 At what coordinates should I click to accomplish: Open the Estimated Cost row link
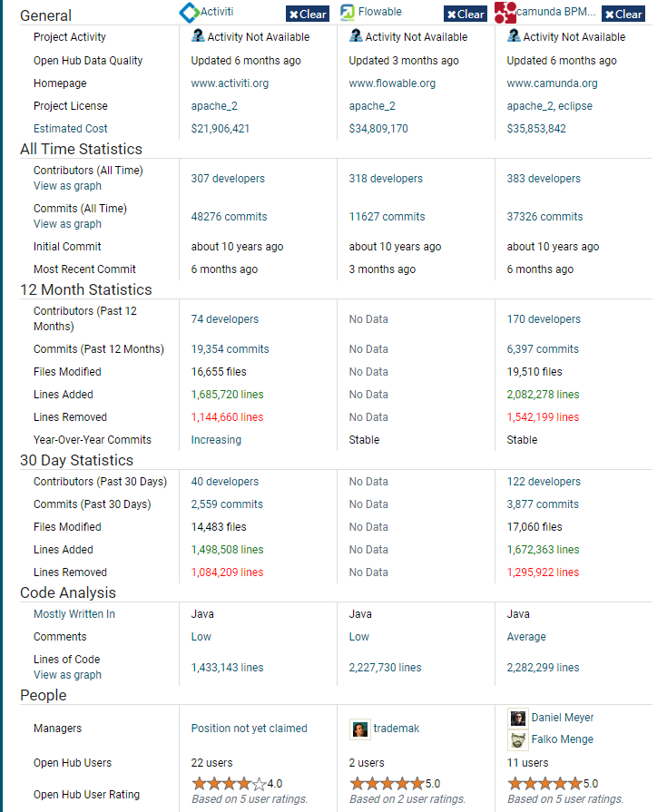tap(71, 129)
